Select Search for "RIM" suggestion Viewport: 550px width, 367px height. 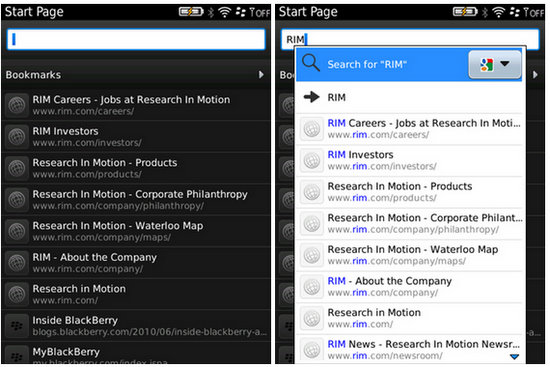click(409, 65)
